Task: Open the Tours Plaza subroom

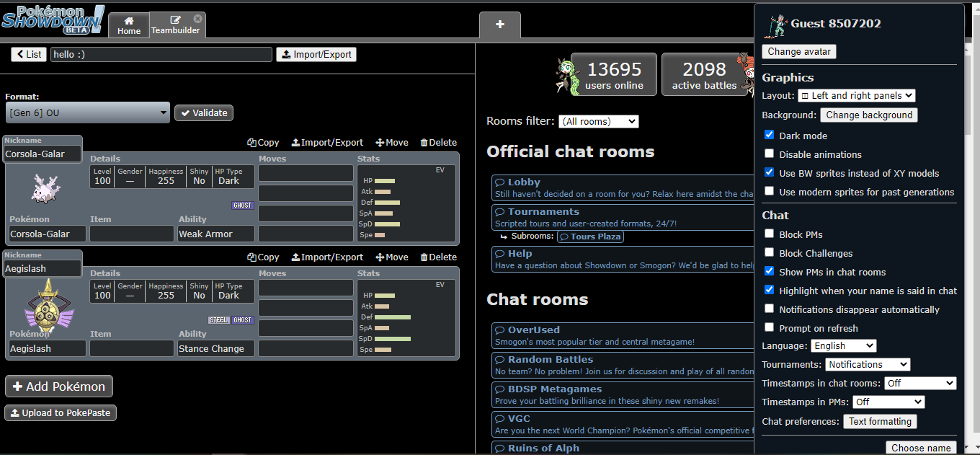Action: click(590, 237)
